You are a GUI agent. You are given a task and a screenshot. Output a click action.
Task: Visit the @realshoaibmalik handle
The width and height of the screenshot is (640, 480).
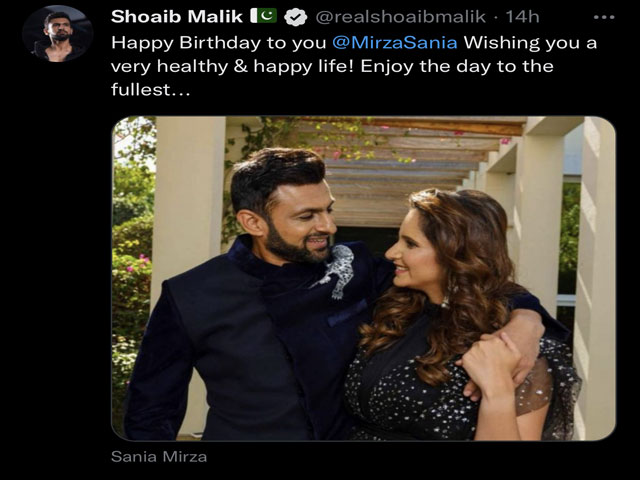coord(401,17)
